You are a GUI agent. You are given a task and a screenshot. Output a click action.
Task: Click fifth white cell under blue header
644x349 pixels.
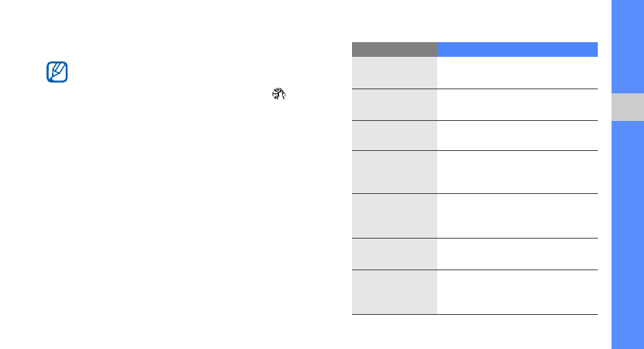(517, 216)
